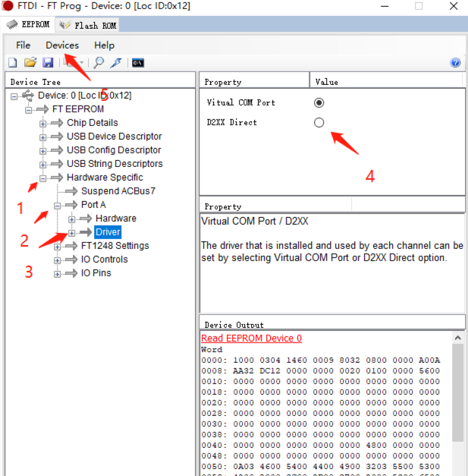
Task: Expand the FT1248 Settings node
Action: click(x=57, y=247)
